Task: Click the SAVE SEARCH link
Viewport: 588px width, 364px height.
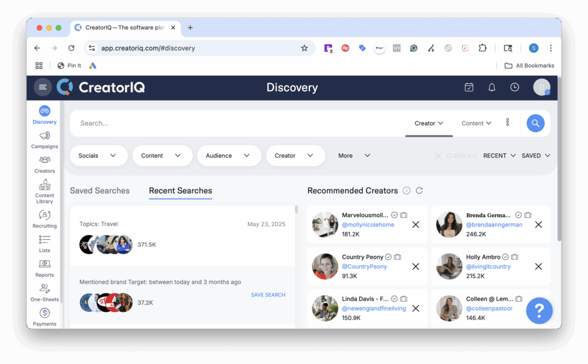Action: point(268,295)
